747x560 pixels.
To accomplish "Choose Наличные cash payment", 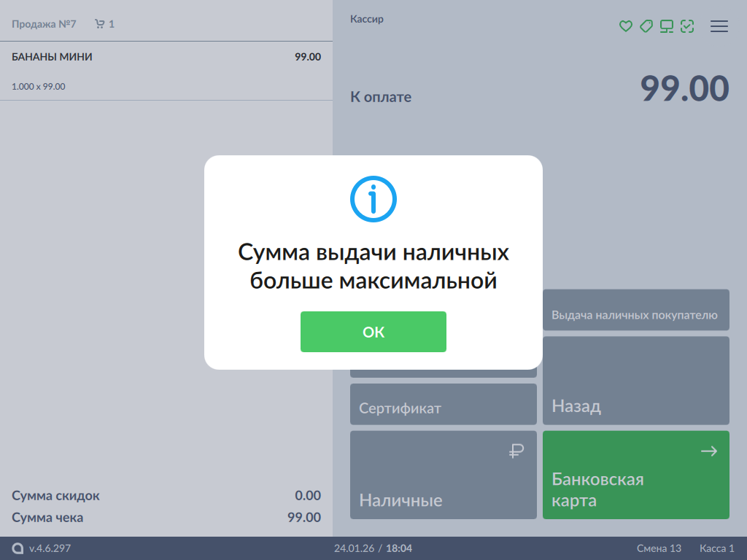I will point(443,475).
